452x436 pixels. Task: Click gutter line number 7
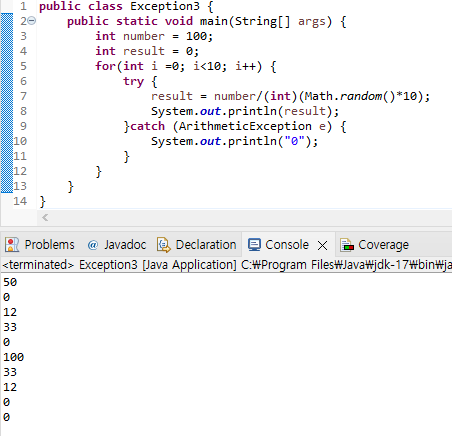tap(23, 96)
